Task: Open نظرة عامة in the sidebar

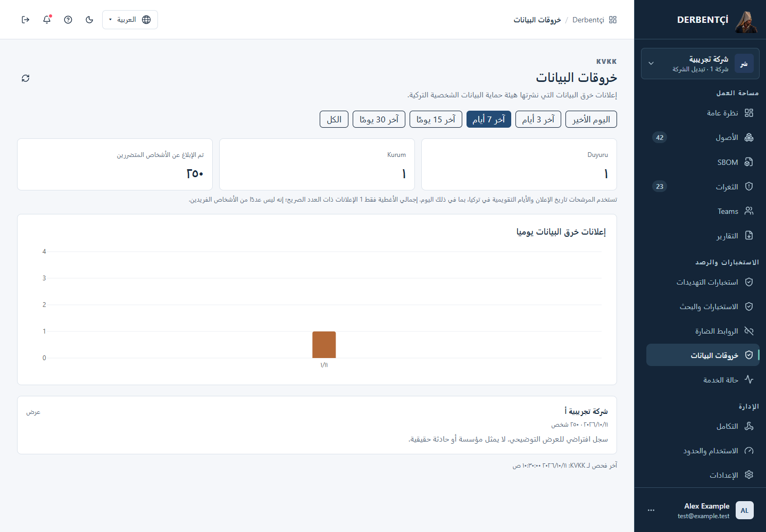Action: 702,113
